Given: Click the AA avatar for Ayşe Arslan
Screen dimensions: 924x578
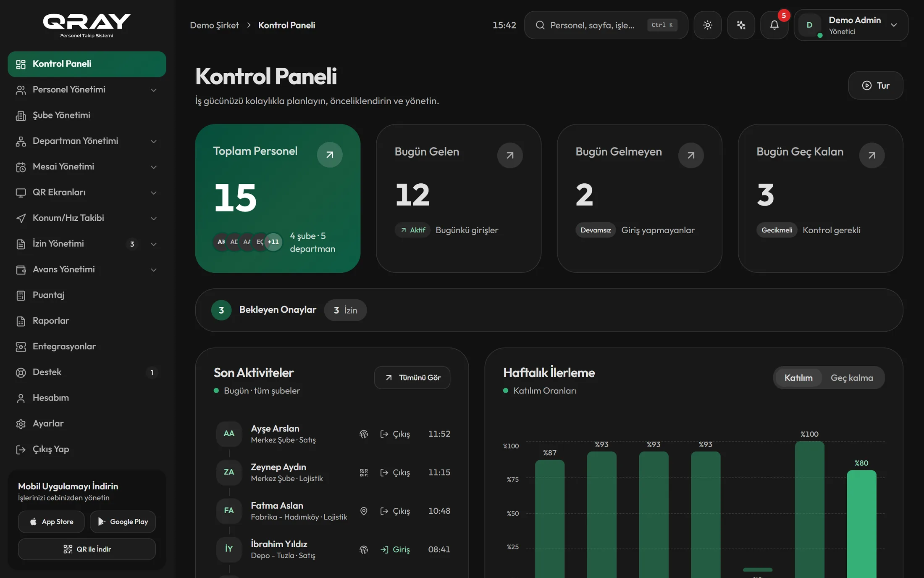Looking at the screenshot, I should [x=229, y=434].
